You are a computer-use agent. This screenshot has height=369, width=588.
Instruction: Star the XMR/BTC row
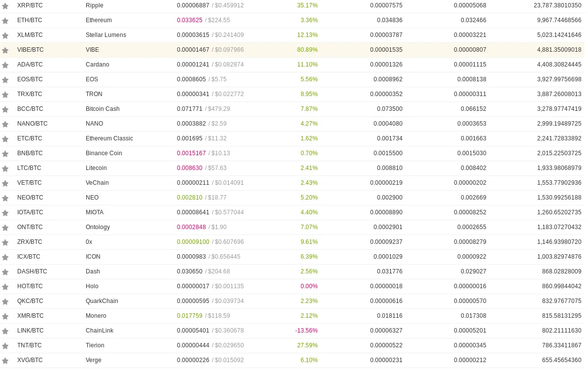coord(5,316)
